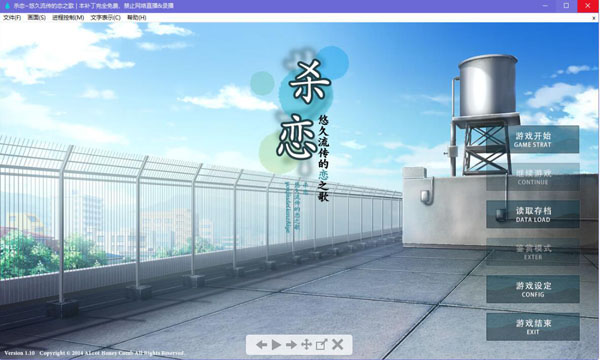Click the play triangle in bottom toolbar
600x360 pixels.
click(x=276, y=345)
